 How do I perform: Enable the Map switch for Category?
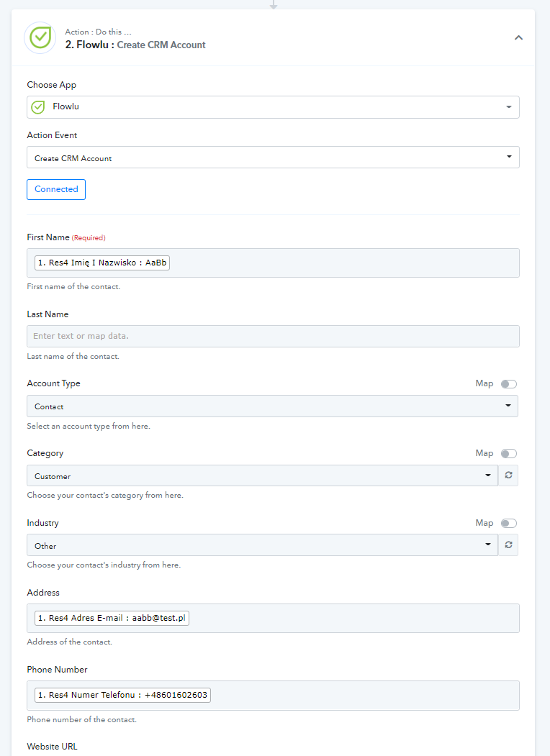[508, 453]
